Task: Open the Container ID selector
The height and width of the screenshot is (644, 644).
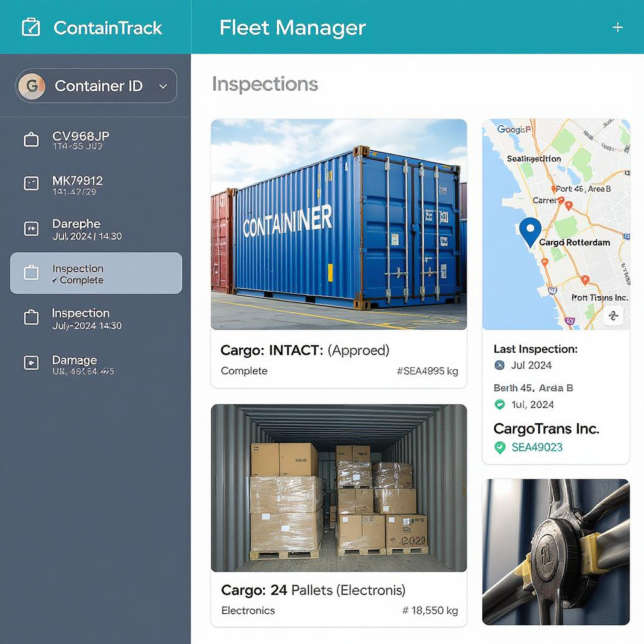Action: pyautogui.click(x=96, y=86)
